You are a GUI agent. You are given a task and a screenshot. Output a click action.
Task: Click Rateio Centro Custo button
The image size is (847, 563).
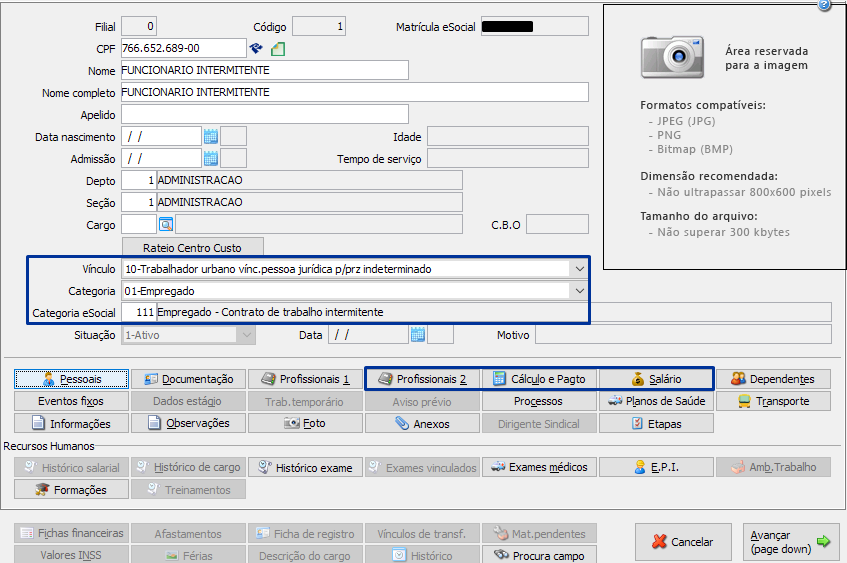coord(193,247)
